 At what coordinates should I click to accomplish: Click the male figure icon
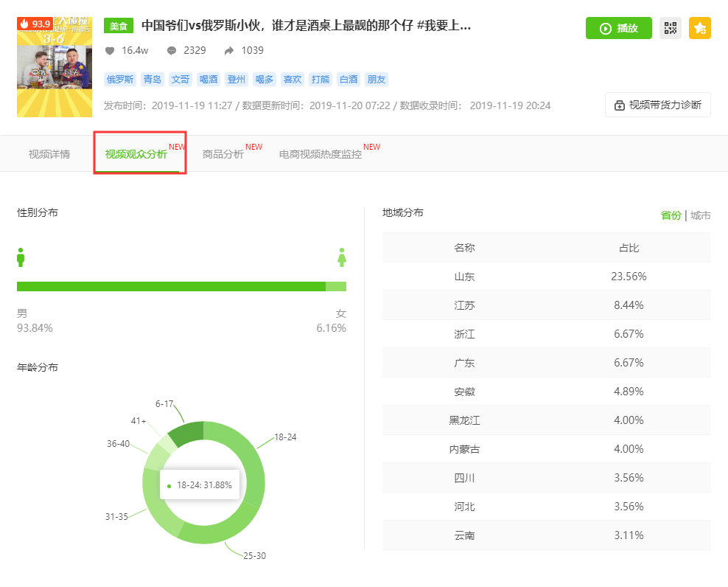(21, 257)
